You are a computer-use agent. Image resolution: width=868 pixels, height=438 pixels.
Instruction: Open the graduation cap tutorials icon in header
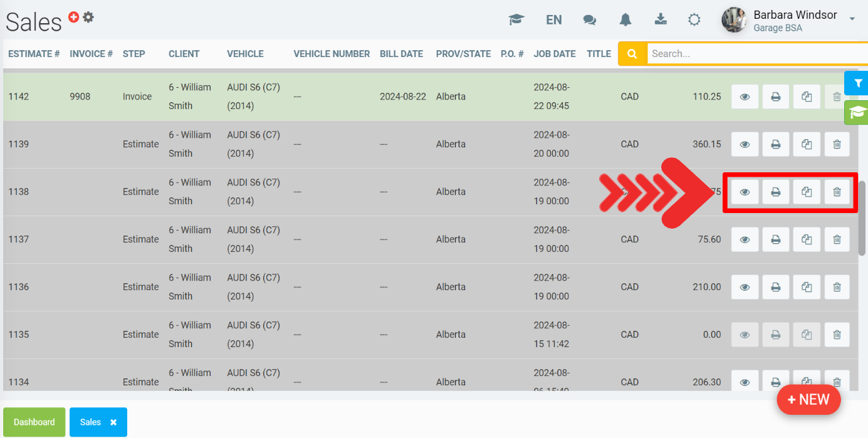click(516, 20)
